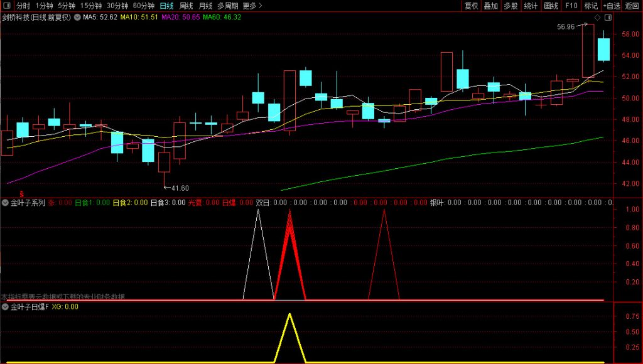Viewport: 643px width, 364px height.
Task: Expand the 更多 periods list
Action: [252, 6]
